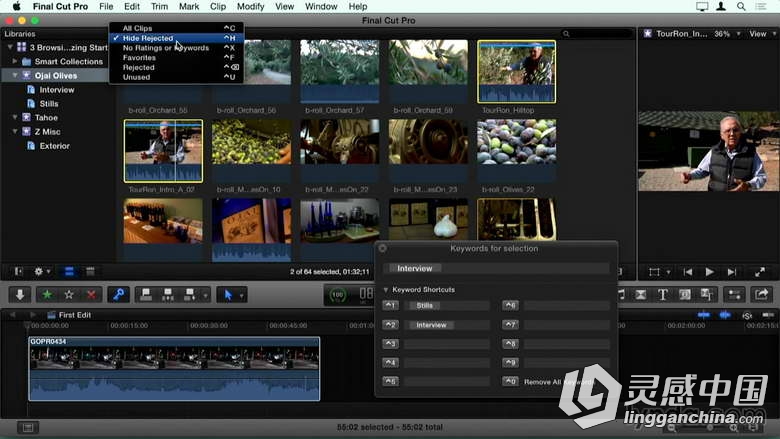780x439 pixels.
Task: Click the browser search field
Action: point(595,34)
